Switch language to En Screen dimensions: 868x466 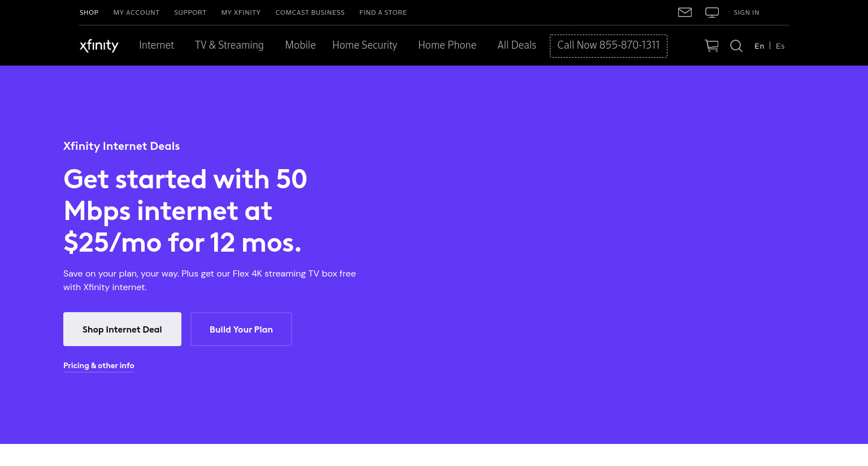759,46
